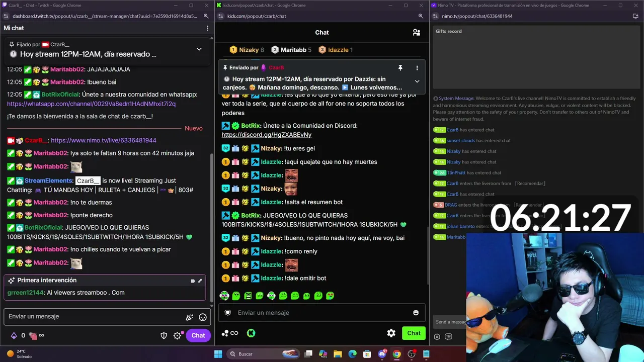Click Gifts record header in Nimo chat

pos(448,31)
